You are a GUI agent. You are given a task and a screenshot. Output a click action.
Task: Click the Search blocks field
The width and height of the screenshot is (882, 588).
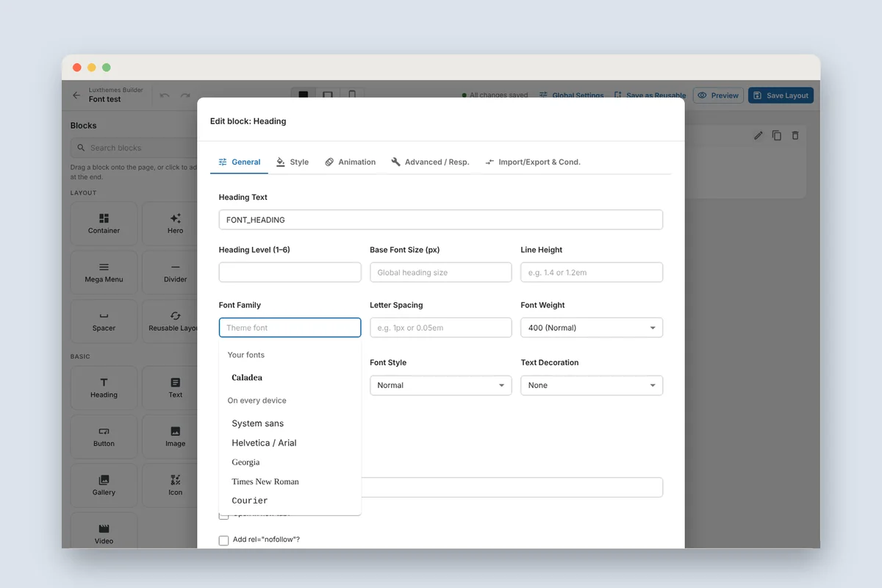(135, 148)
